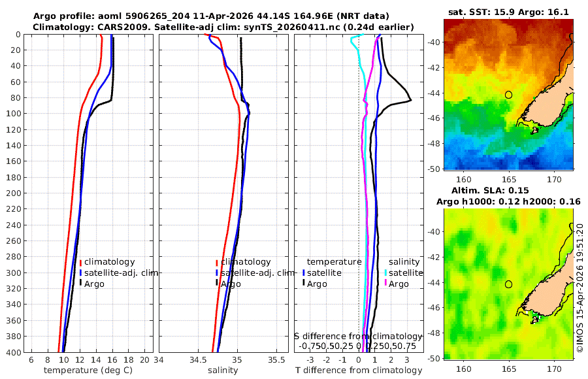Click the '12' tick on temperature axis

tap(80, 360)
